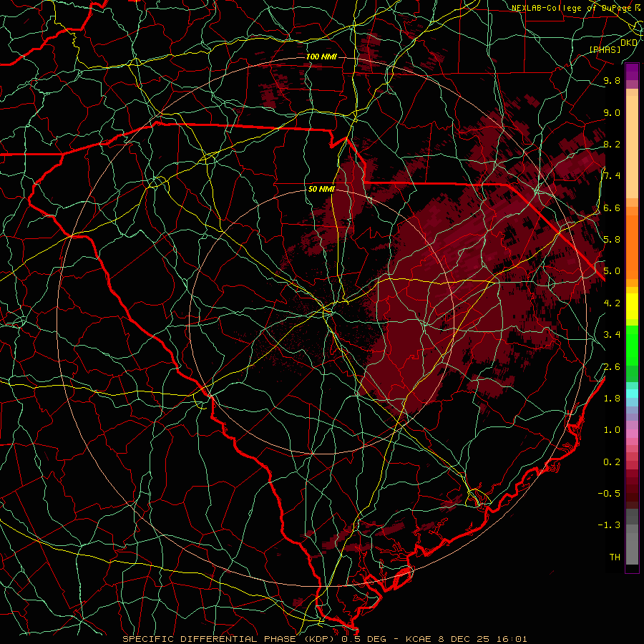Click the TH threshold legend label
Image resolution: width=644 pixels, height=644 pixels.
coord(615,557)
